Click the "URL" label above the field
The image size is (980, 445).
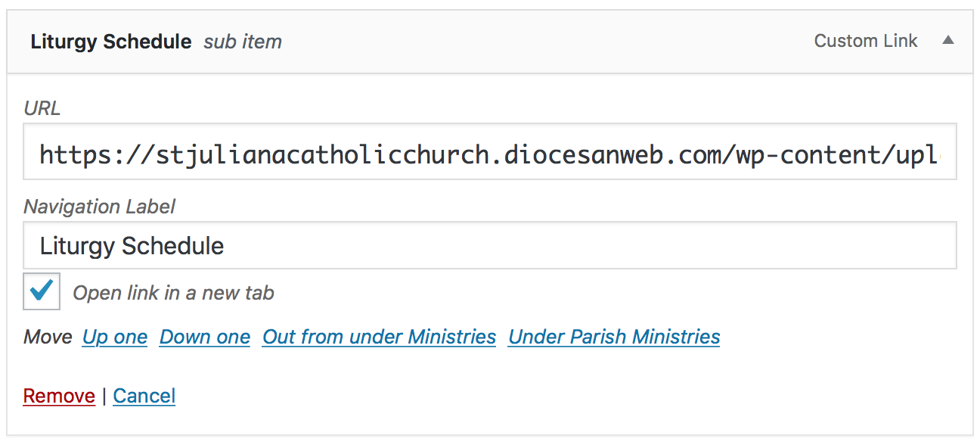[42, 108]
